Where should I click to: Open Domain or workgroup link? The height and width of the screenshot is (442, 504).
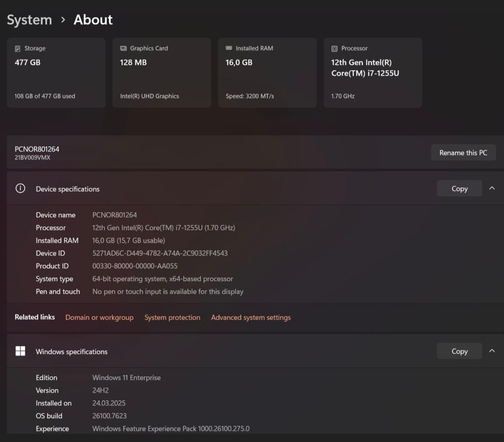click(99, 317)
